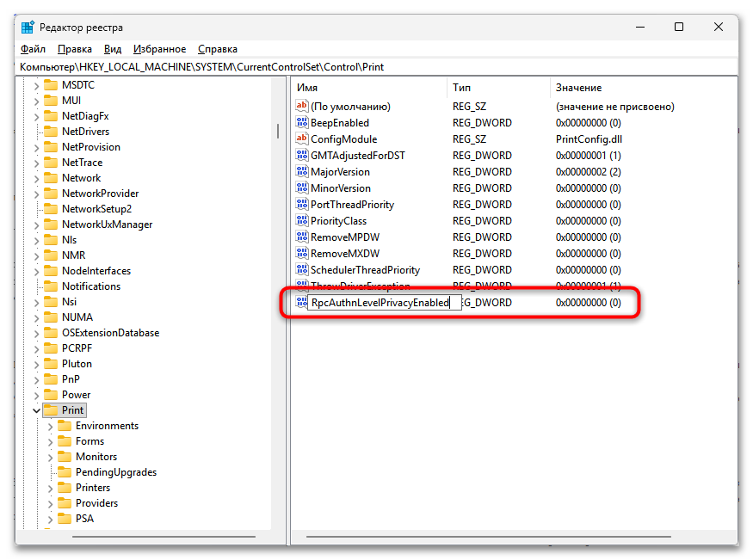Viewport: 753px width, 560px height.
Task: Open the Избранное menu
Action: click(x=159, y=49)
